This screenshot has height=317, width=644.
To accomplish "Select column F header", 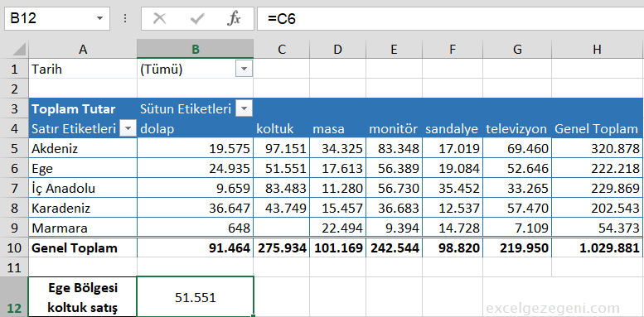I will pos(453,49).
